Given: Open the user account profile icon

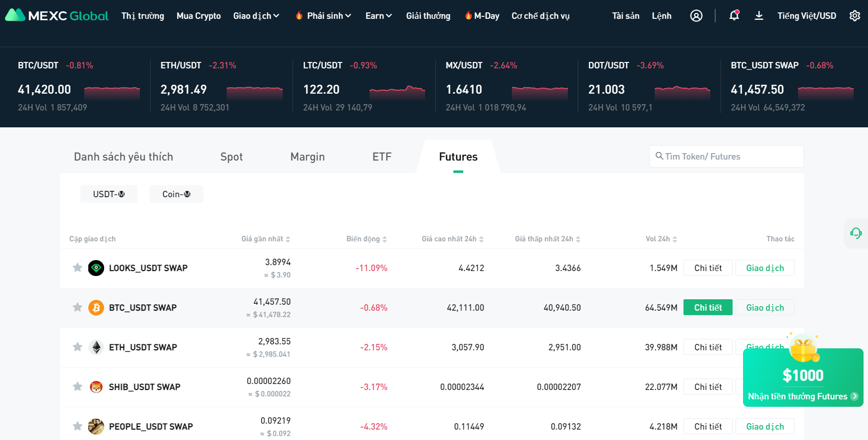Looking at the screenshot, I should [696, 16].
